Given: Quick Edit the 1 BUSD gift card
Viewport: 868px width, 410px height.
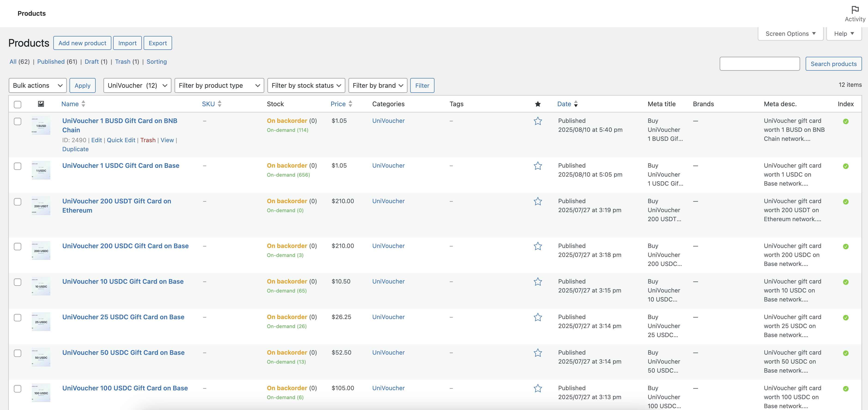Looking at the screenshot, I should click(121, 140).
